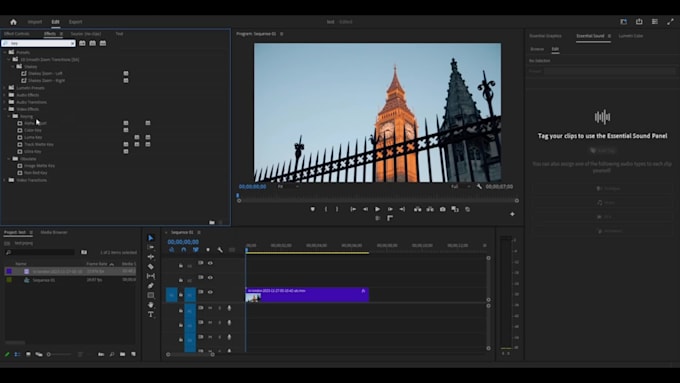Collapse the Keying folder
Image resolution: width=680 pixels, height=383 pixels.
point(9,116)
